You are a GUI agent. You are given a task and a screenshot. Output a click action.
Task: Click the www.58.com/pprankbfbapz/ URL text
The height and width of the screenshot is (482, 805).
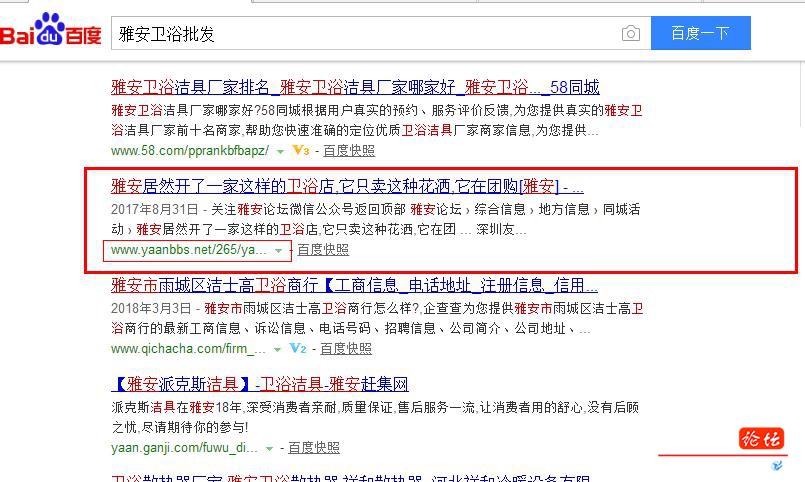(x=190, y=151)
